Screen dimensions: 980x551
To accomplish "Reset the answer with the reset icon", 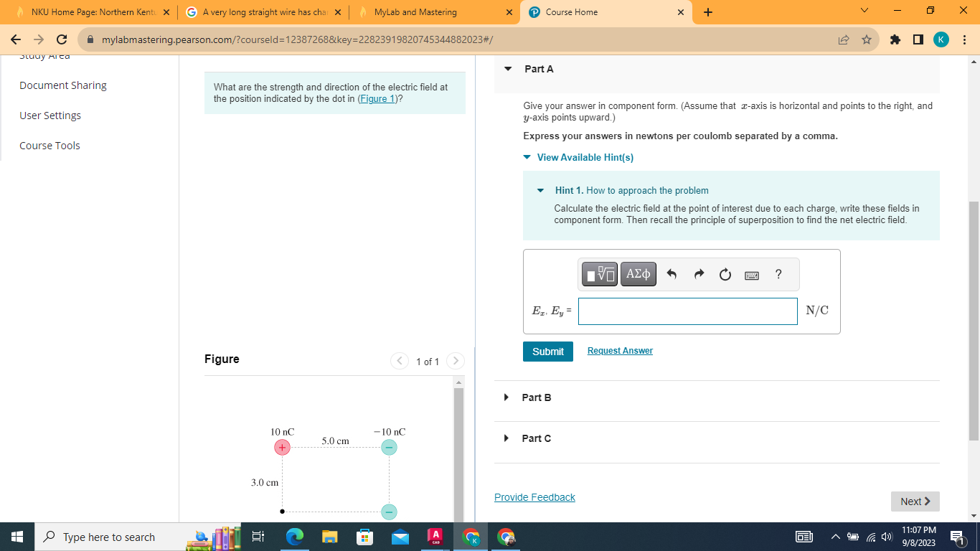I will (x=725, y=274).
